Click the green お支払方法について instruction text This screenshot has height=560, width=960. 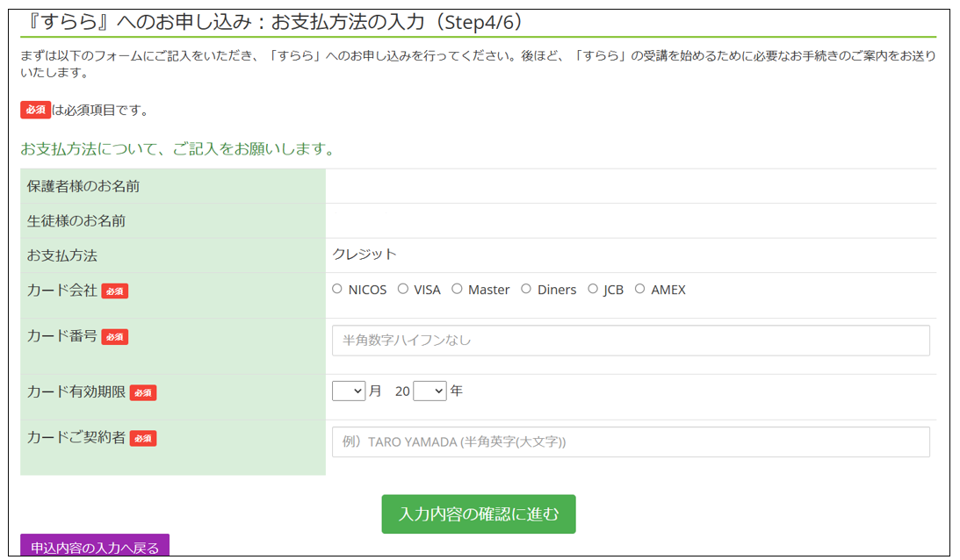[177, 148]
